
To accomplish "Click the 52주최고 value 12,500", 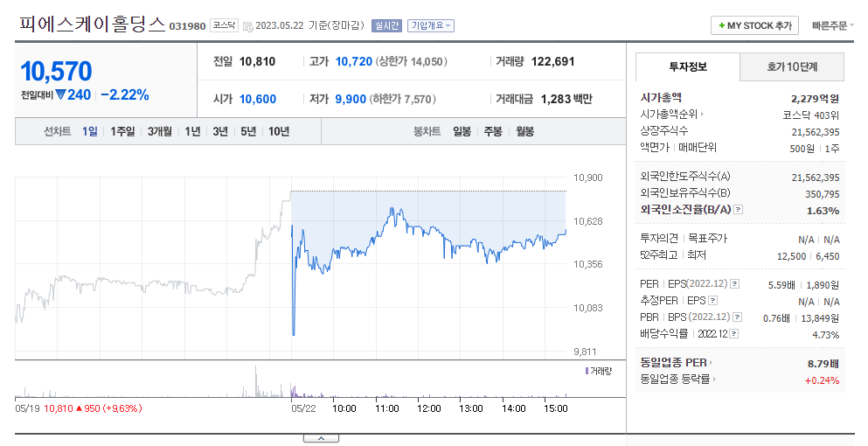I will [791, 256].
